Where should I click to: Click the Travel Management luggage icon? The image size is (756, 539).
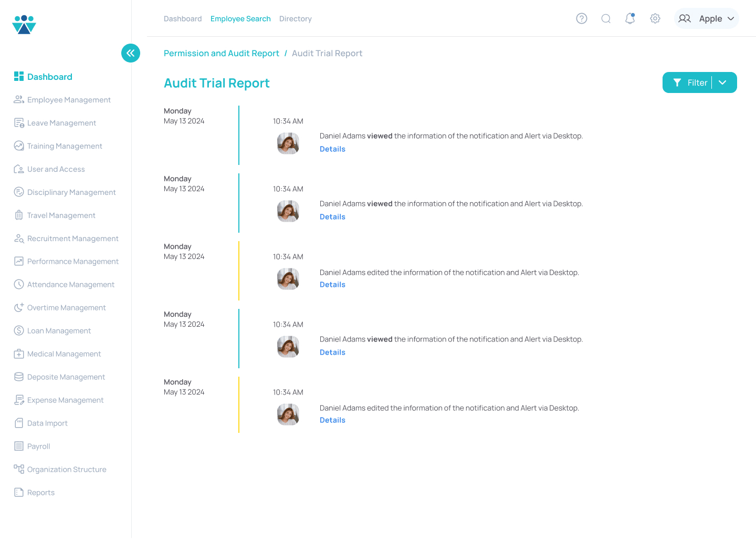[19, 215]
